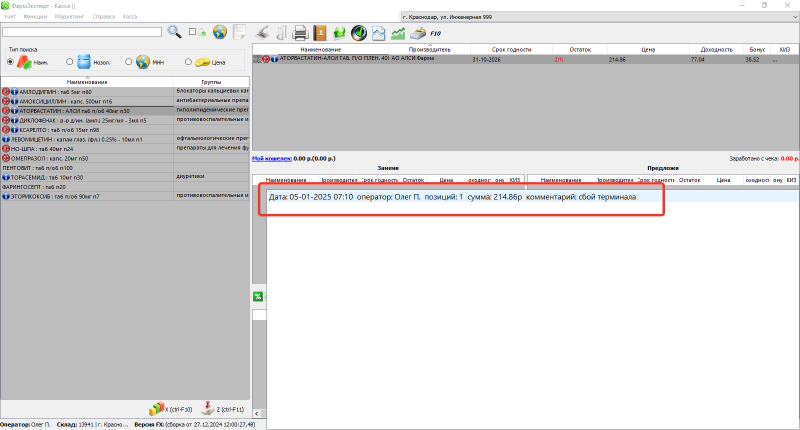Viewport: 800px width, 430px height.
Task: Click the cash register F10 icon
Action: click(418, 33)
